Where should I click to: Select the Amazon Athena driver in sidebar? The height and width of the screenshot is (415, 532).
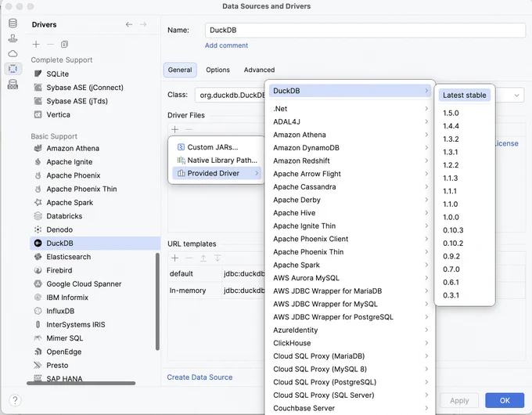coord(95,149)
